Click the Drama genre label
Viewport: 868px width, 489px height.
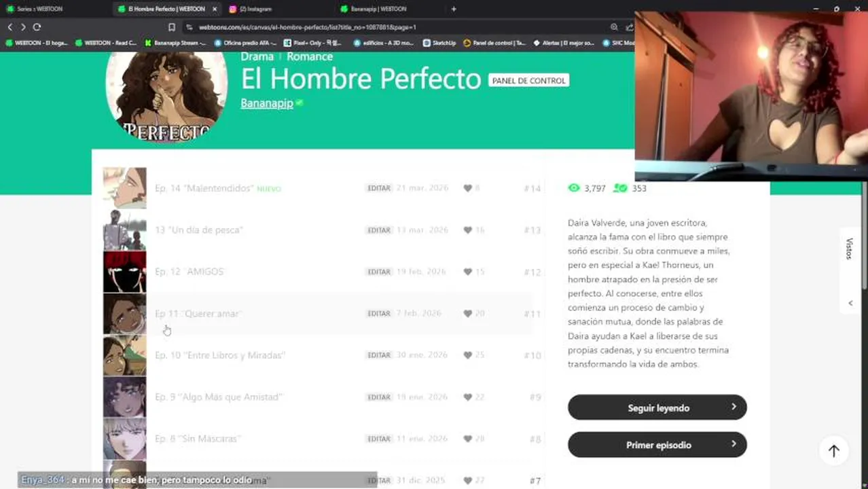click(x=257, y=56)
